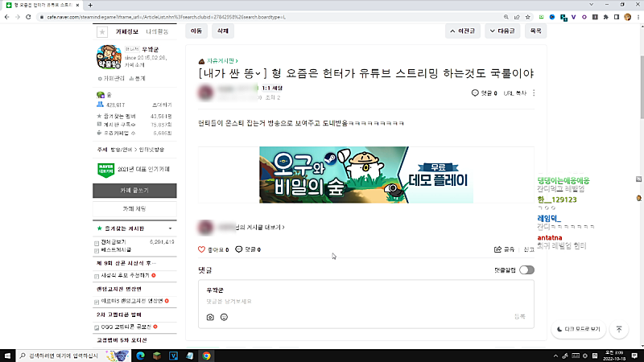Open the Chrome three-dot menu
Screen dimensions: 644x362
(x=638, y=17)
